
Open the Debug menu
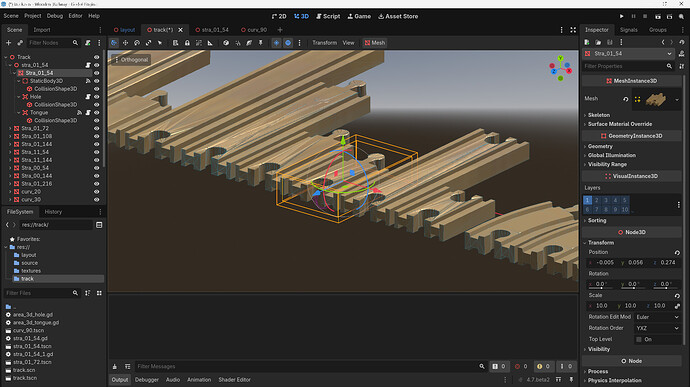(x=55, y=16)
